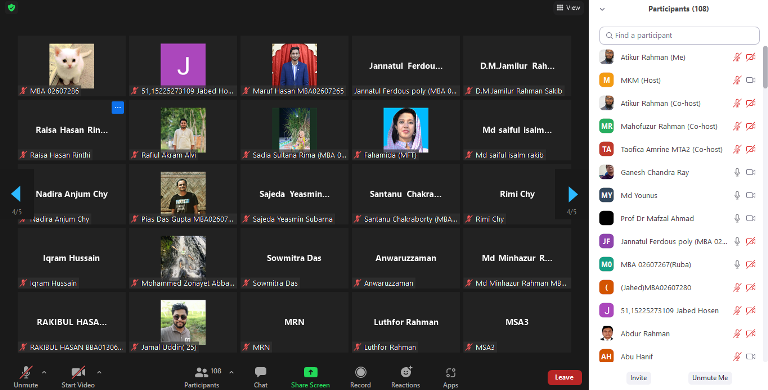Image resolution: width=768 pixels, height=390 pixels.
Task: Click Prof Dr Mafzal Ahmad microphone icon
Action: (737, 219)
